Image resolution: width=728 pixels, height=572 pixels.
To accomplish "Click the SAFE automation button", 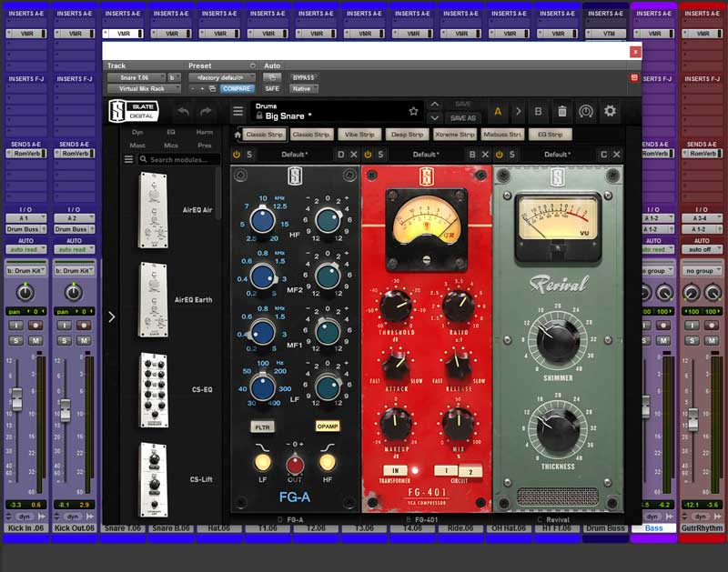I will pyautogui.click(x=272, y=88).
